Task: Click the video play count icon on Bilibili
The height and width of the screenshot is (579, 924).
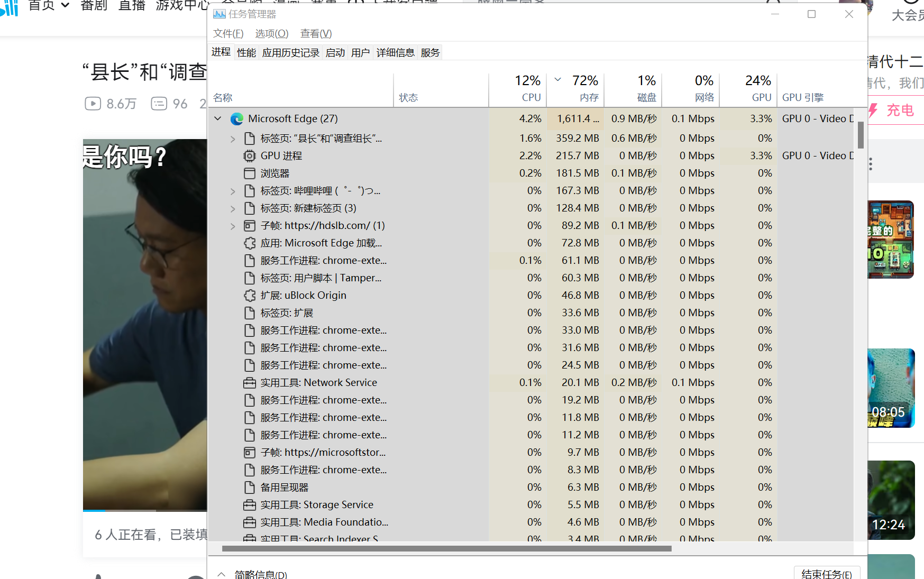Action: (93, 104)
